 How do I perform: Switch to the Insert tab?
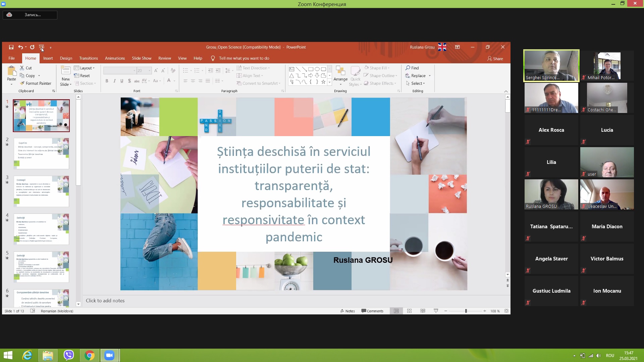[x=48, y=58]
